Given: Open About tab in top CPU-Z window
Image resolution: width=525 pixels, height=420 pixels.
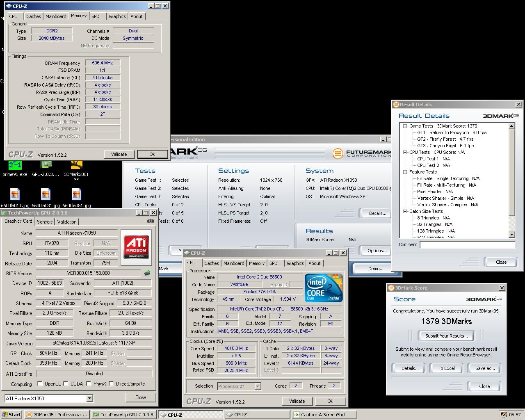Looking at the screenshot, I should click(137, 16).
